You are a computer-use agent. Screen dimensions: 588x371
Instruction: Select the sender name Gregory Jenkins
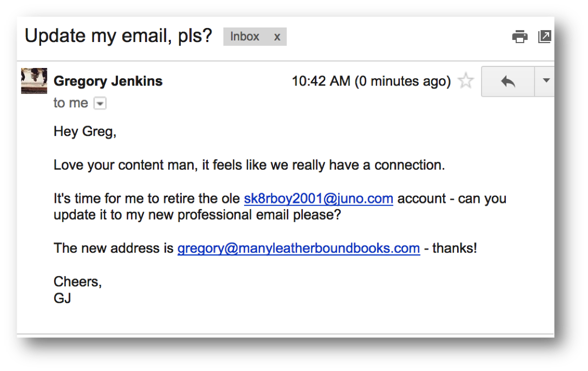[108, 81]
